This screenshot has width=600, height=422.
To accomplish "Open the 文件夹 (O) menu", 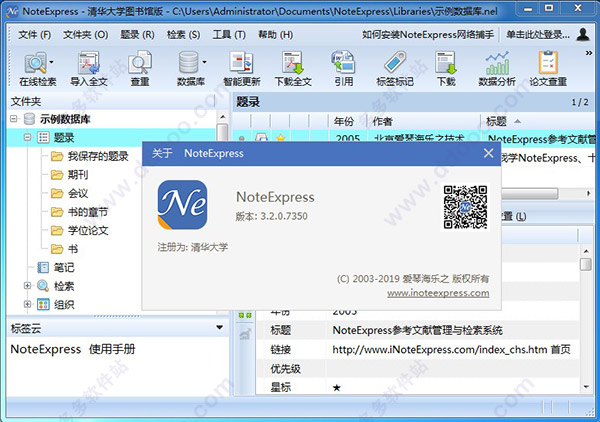I will (x=85, y=35).
